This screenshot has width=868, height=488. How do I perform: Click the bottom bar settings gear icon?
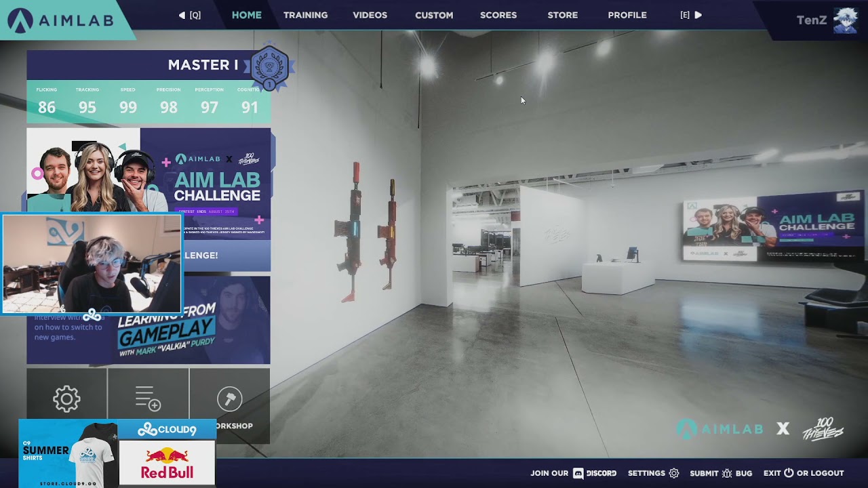coord(674,473)
